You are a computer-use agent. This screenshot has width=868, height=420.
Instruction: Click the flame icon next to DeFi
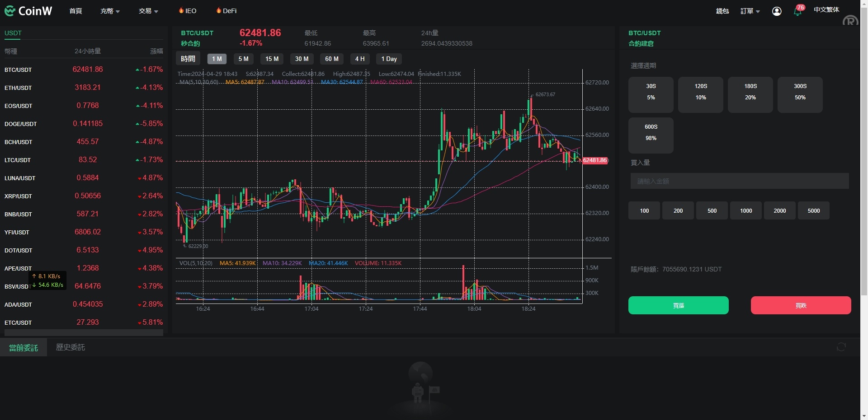pyautogui.click(x=218, y=10)
